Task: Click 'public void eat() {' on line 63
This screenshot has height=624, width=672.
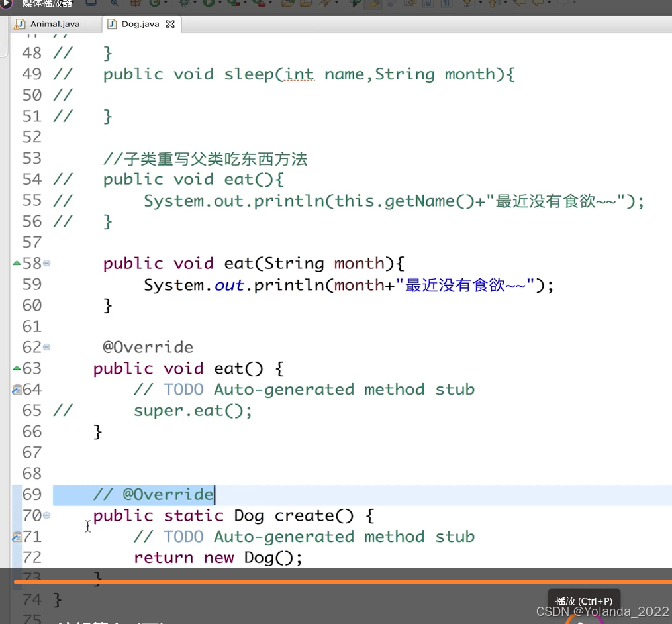Action: point(188,368)
